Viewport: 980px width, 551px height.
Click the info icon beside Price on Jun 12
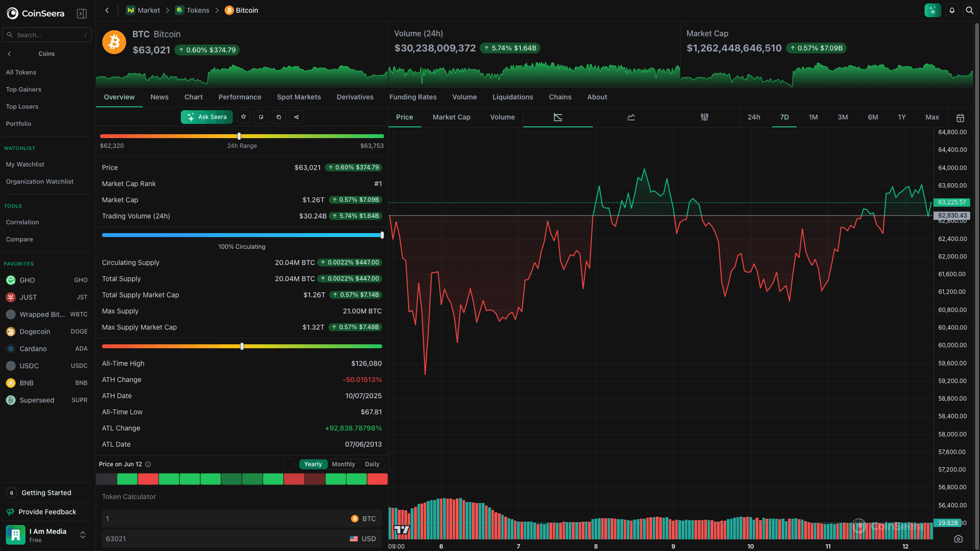[148, 464]
